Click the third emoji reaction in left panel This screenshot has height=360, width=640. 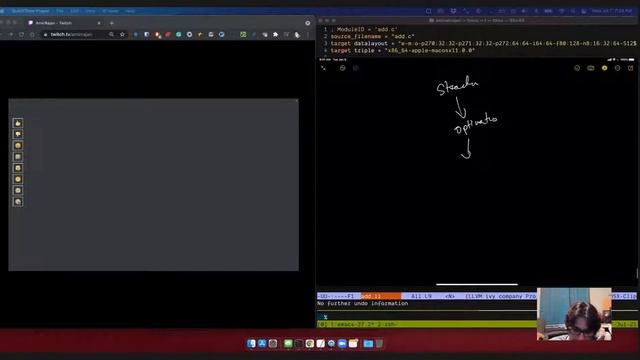(x=18, y=145)
